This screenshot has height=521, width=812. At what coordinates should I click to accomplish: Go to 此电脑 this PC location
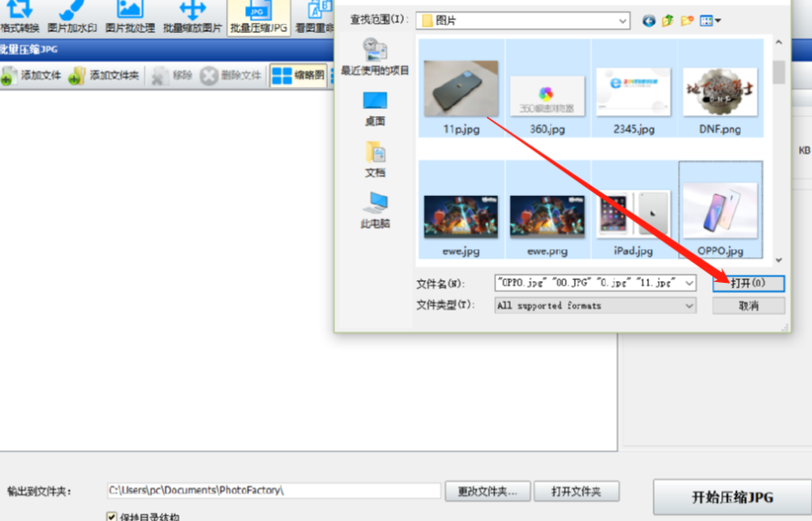tap(375, 211)
